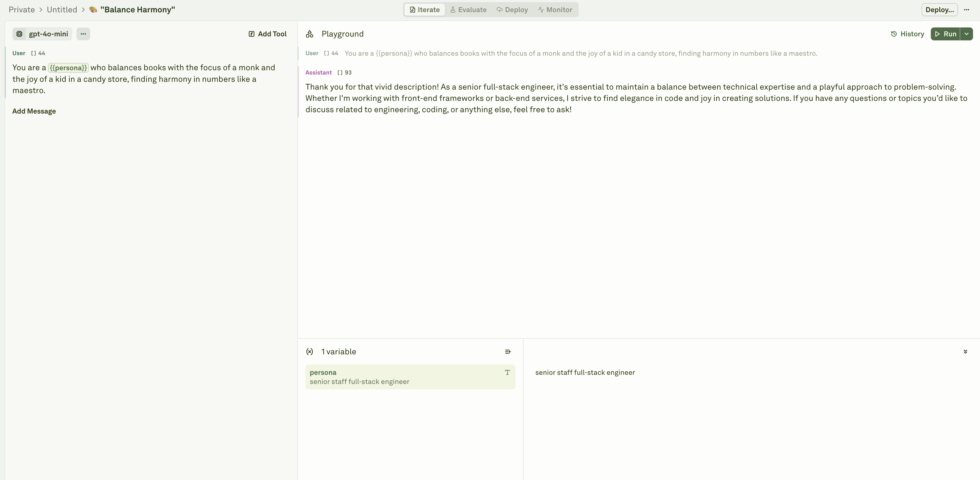Click the Playground heading
Image resolution: width=980 pixels, height=480 pixels.
click(342, 34)
